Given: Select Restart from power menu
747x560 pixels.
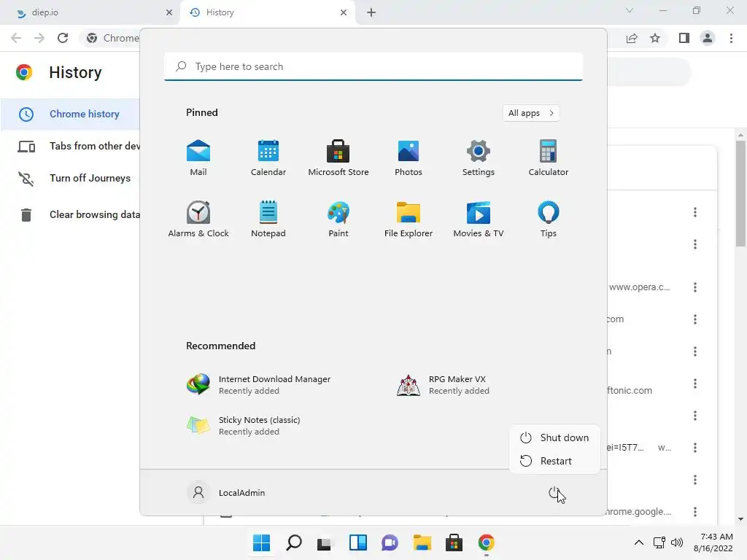Looking at the screenshot, I should tap(554, 461).
